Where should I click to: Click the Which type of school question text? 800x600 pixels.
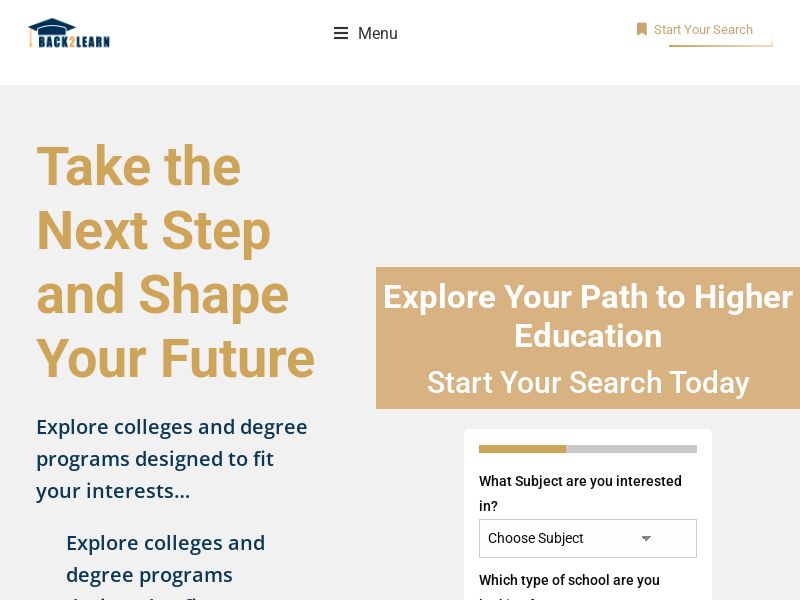569,580
